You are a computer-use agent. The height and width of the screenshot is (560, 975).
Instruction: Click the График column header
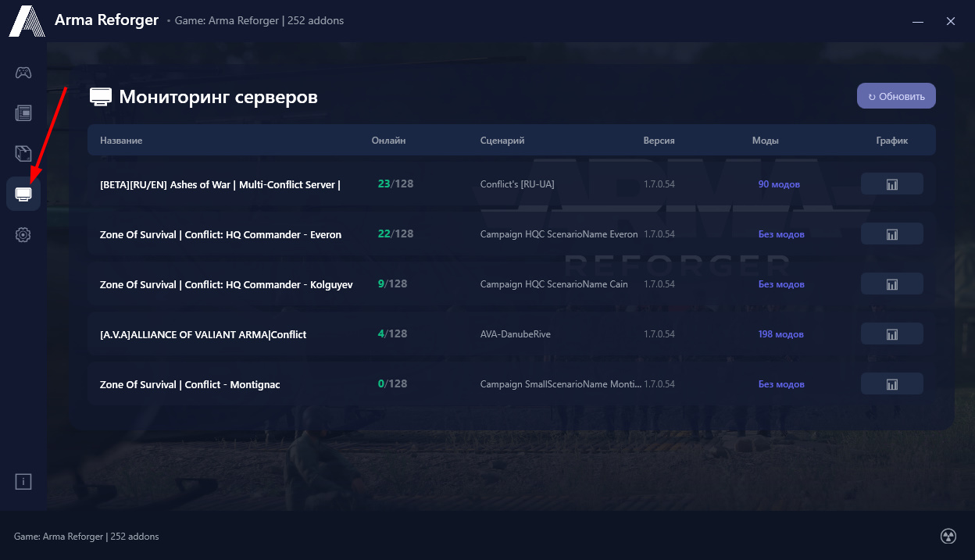[892, 141]
